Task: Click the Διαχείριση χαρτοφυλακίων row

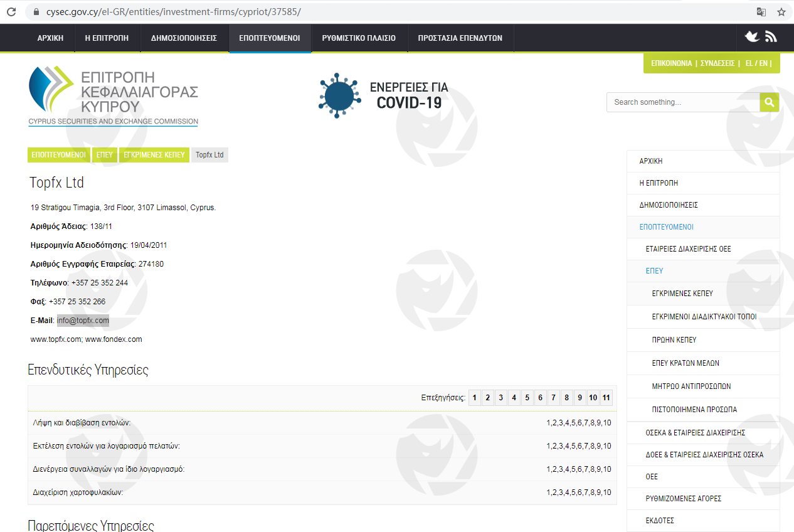Action: [322, 492]
